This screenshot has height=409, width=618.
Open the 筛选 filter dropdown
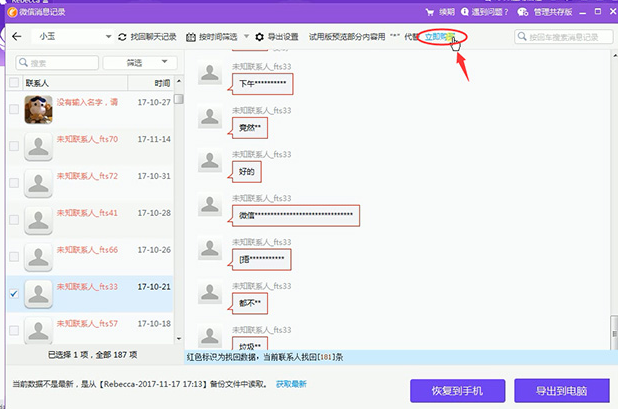[x=140, y=63]
